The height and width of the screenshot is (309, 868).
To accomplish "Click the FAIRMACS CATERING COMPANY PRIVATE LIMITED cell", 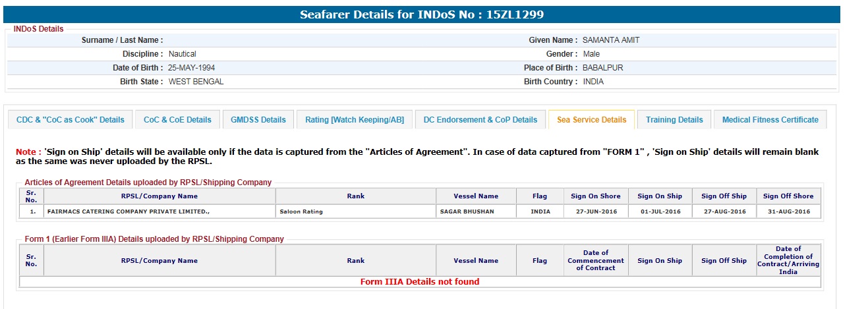I will [128, 211].
